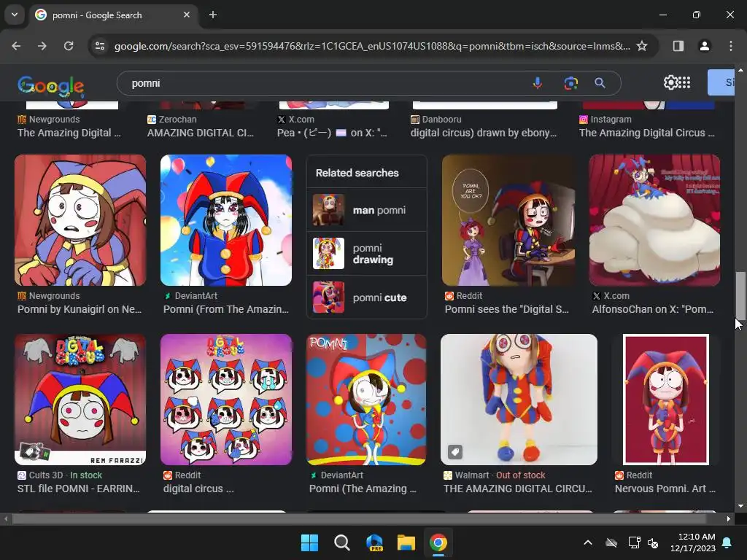Show hidden system tray icons
The width and height of the screenshot is (747, 560).
click(x=588, y=542)
